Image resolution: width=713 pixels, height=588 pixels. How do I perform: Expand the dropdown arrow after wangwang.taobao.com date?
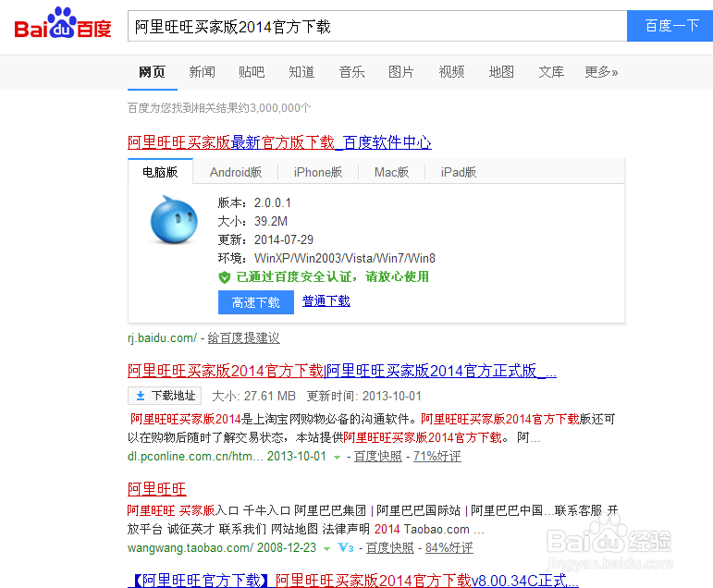pyautogui.click(x=326, y=549)
